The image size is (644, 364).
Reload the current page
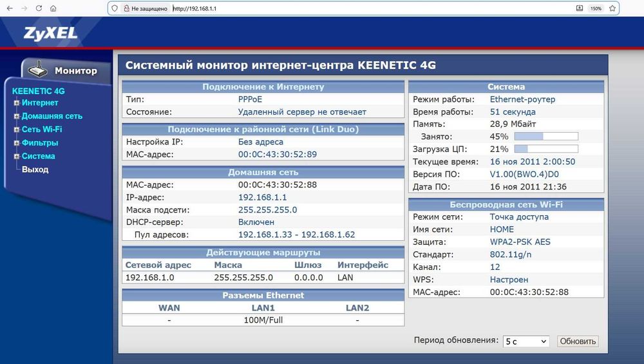39,8
